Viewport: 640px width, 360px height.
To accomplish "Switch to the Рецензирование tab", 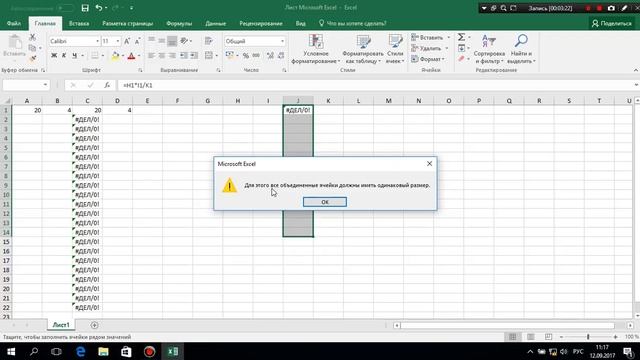I will (261, 24).
